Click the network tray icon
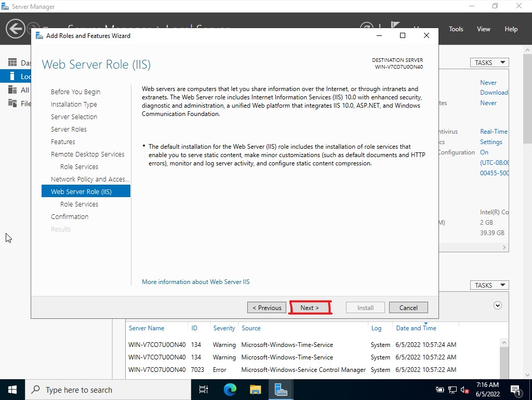Viewport: 532px width, 400px height. 453,390
